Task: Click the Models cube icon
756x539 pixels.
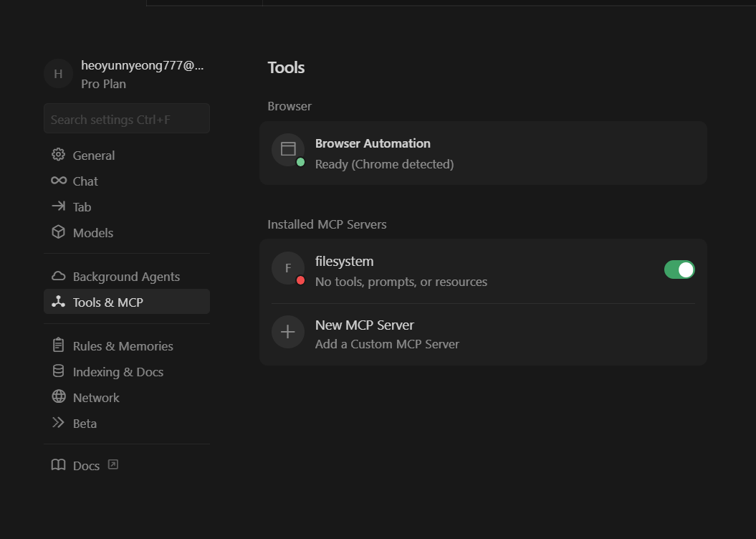Action: (x=59, y=232)
